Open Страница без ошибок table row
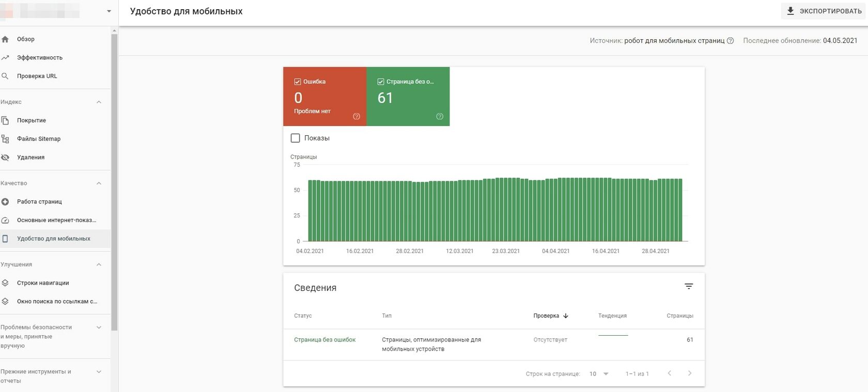Screen dimensions: 868x392 (x=494, y=344)
